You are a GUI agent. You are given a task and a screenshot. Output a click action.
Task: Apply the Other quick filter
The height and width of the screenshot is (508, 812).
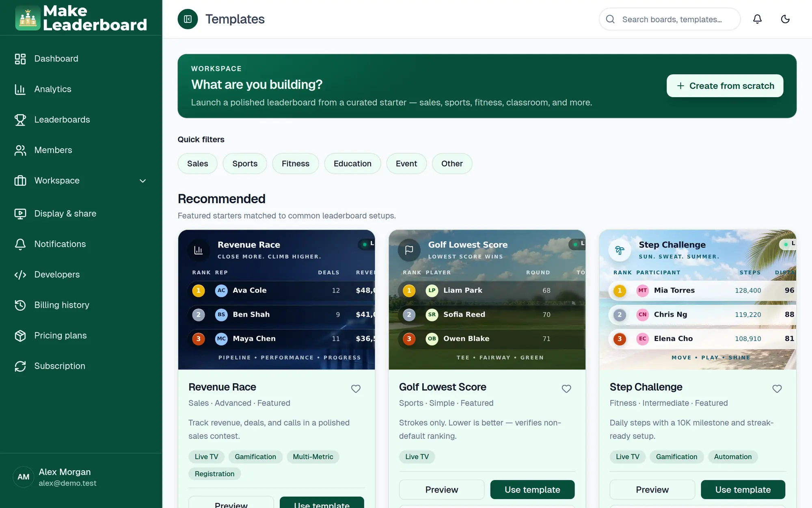(x=452, y=164)
